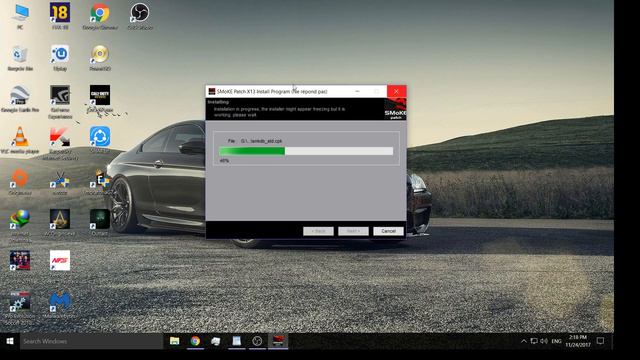Minimize the SMoKE Patch installer window
Screen dimensions: 640x360
(357, 91)
